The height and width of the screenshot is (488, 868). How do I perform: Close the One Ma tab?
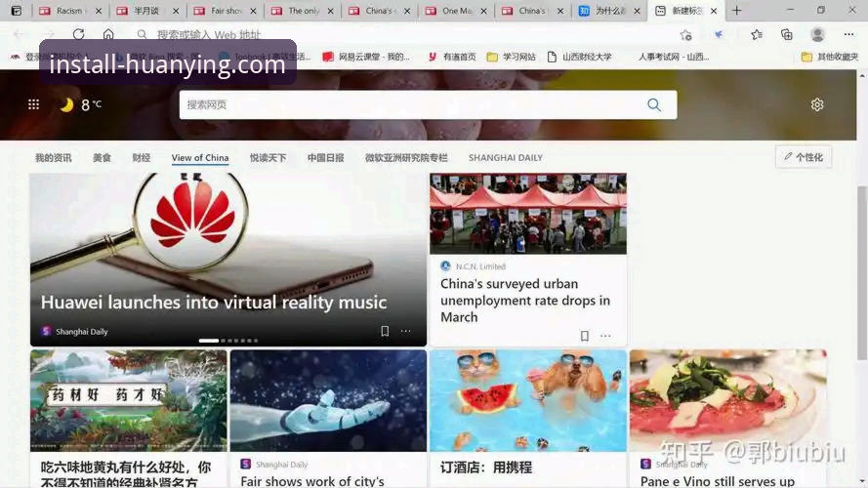point(483,11)
